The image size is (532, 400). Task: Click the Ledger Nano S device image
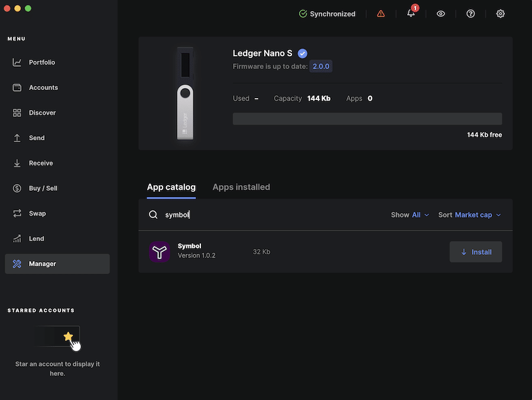pyautogui.click(x=185, y=93)
